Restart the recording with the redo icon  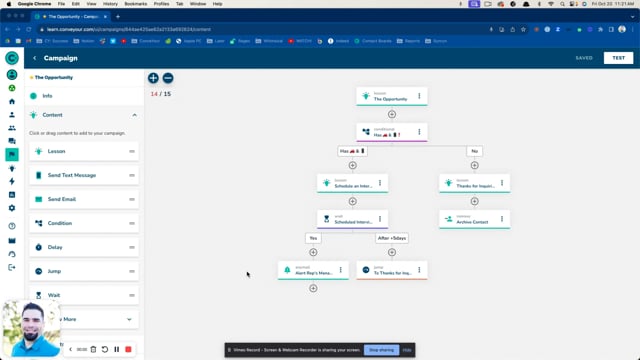pos(105,349)
